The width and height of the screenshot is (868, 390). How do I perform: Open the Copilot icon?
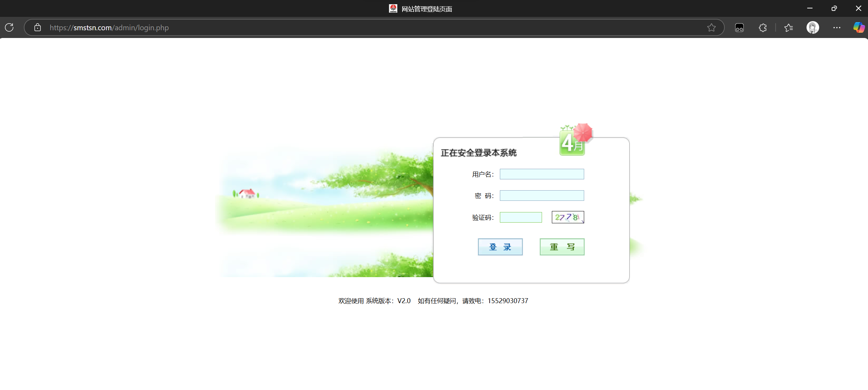tap(859, 27)
